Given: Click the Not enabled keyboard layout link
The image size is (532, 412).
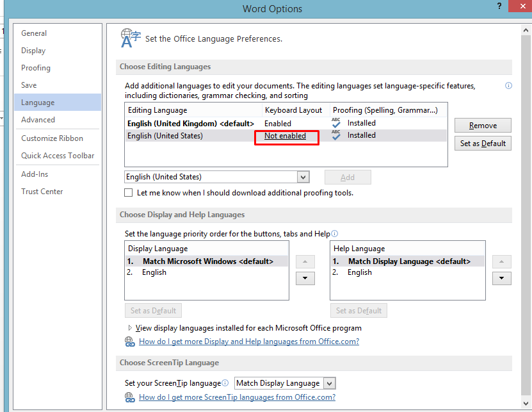Looking at the screenshot, I should (x=285, y=136).
